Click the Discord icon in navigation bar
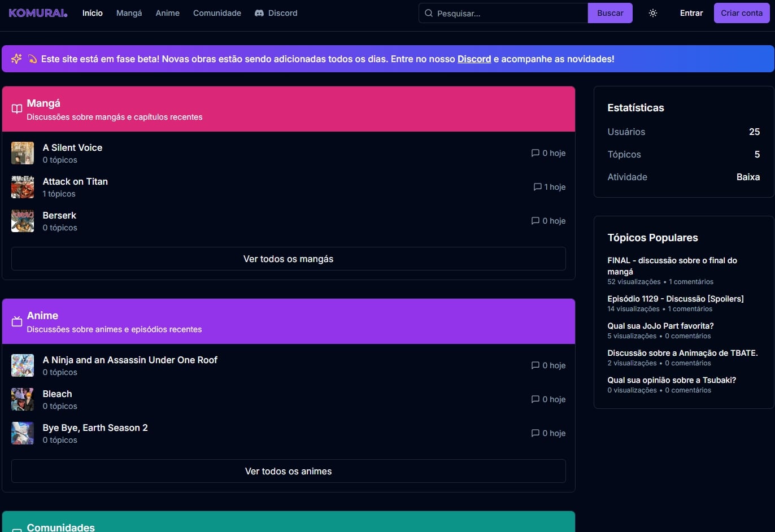The width and height of the screenshot is (775, 532). pos(259,13)
